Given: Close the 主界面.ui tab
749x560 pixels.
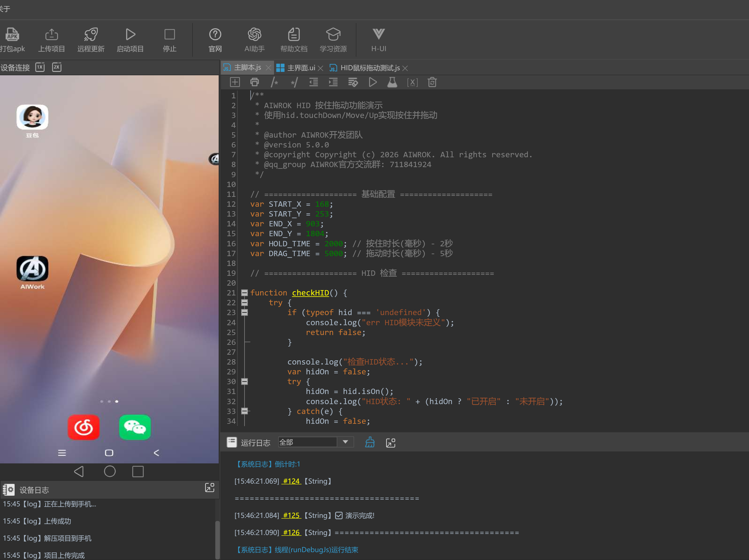Looking at the screenshot, I should (321, 68).
